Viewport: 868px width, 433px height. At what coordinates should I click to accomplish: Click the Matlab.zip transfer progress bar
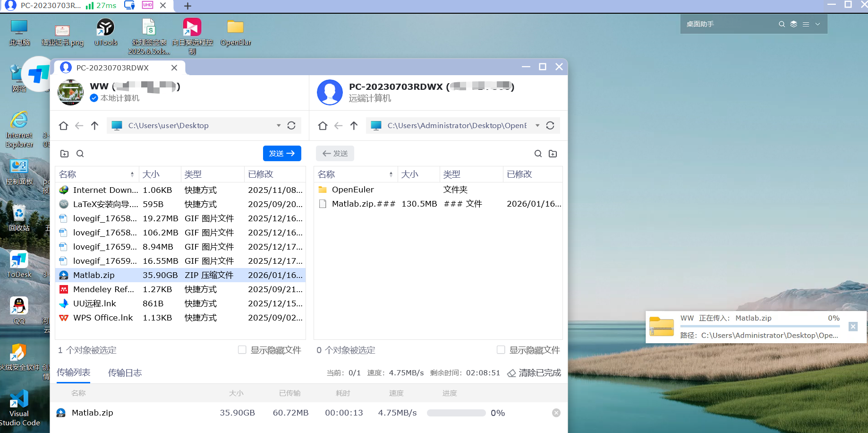[456, 413]
